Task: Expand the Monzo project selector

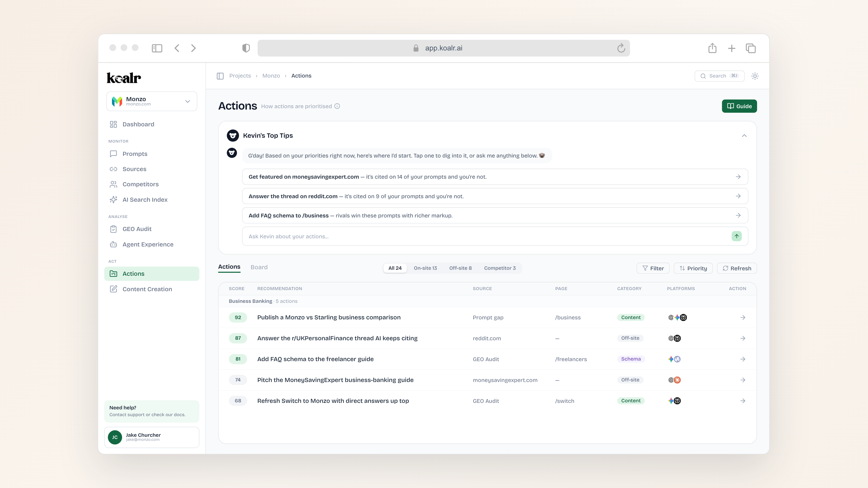Action: click(x=152, y=101)
